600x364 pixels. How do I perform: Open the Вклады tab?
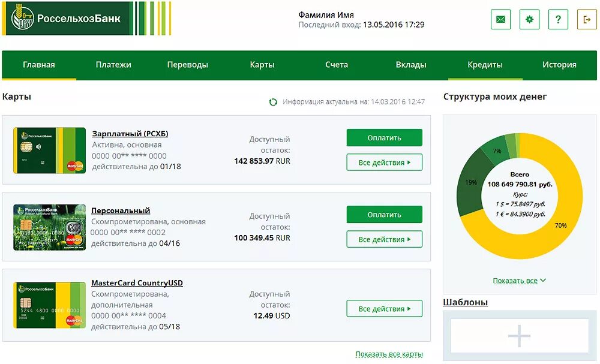point(411,65)
